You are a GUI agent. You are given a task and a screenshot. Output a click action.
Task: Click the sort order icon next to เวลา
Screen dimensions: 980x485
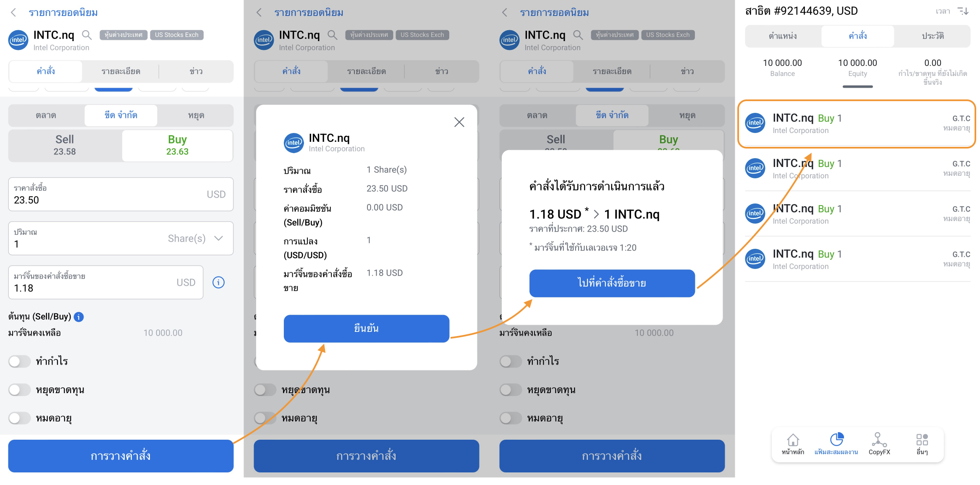pos(963,11)
